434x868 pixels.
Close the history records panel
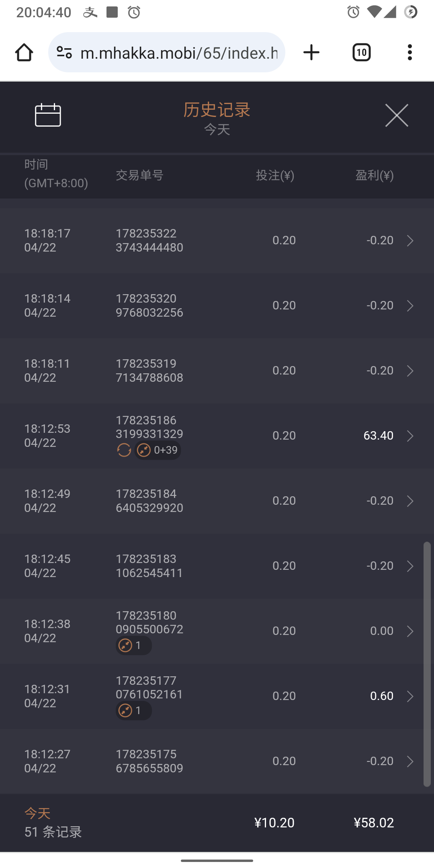(x=396, y=115)
